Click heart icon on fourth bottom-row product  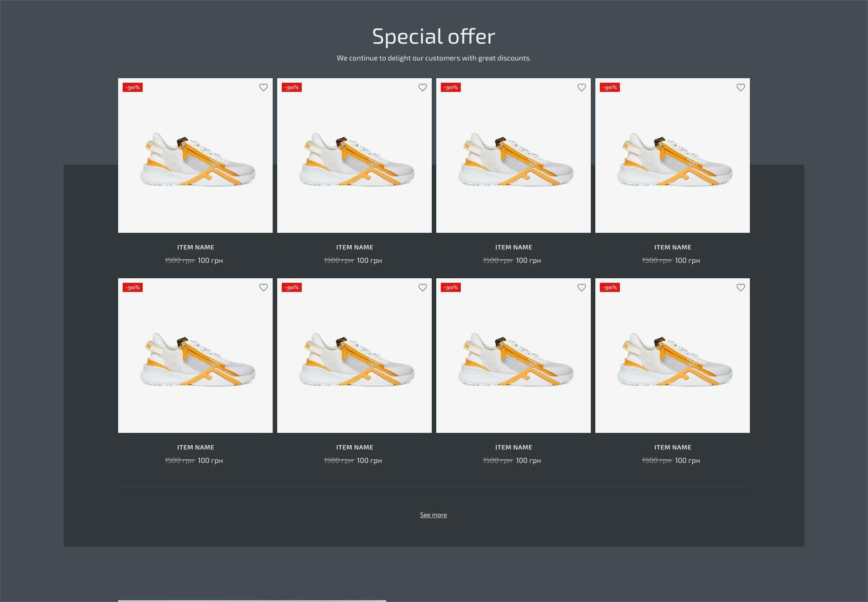point(741,287)
